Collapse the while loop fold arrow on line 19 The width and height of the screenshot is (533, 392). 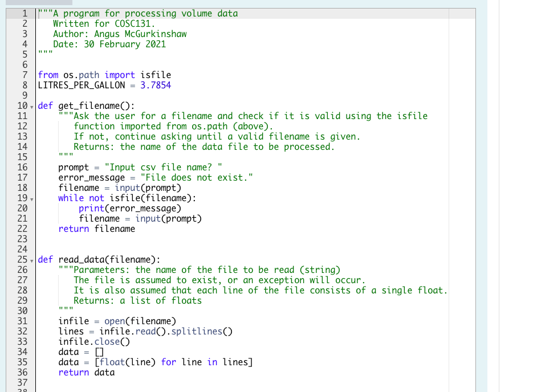tap(31, 199)
